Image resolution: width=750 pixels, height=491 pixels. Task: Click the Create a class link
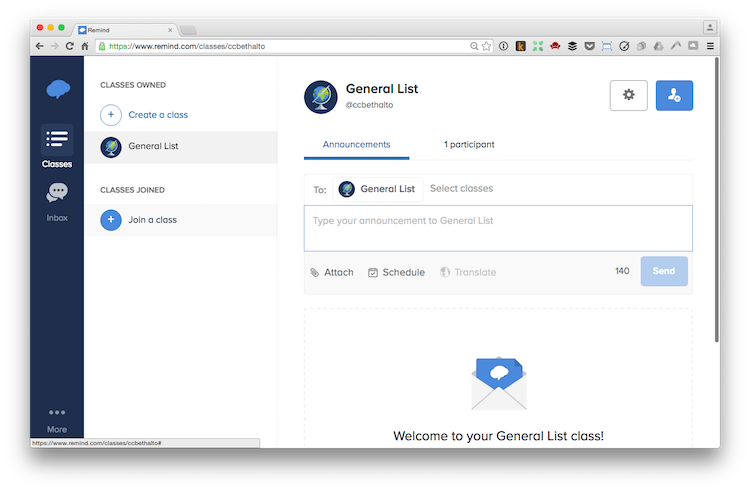tap(158, 115)
